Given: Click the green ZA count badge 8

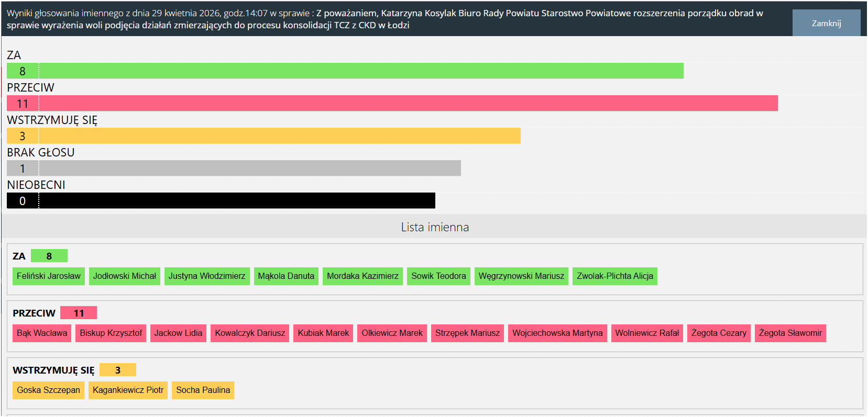Looking at the screenshot, I should [49, 256].
